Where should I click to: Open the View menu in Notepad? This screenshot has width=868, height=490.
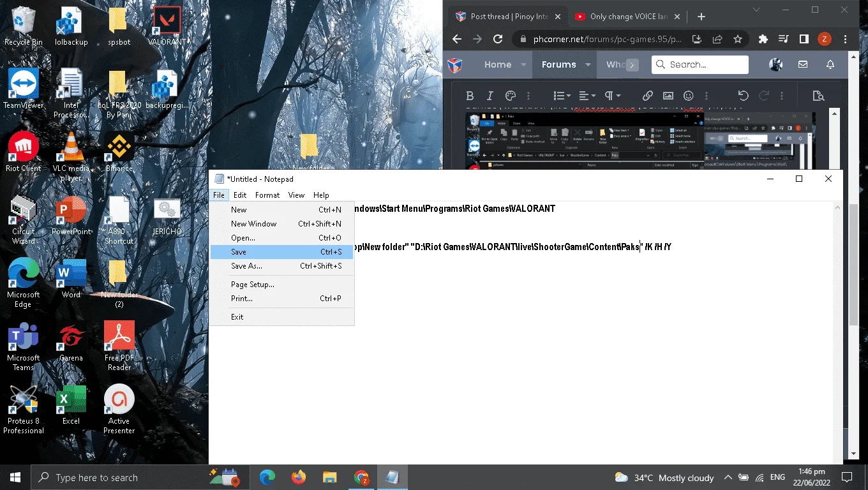click(x=296, y=195)
